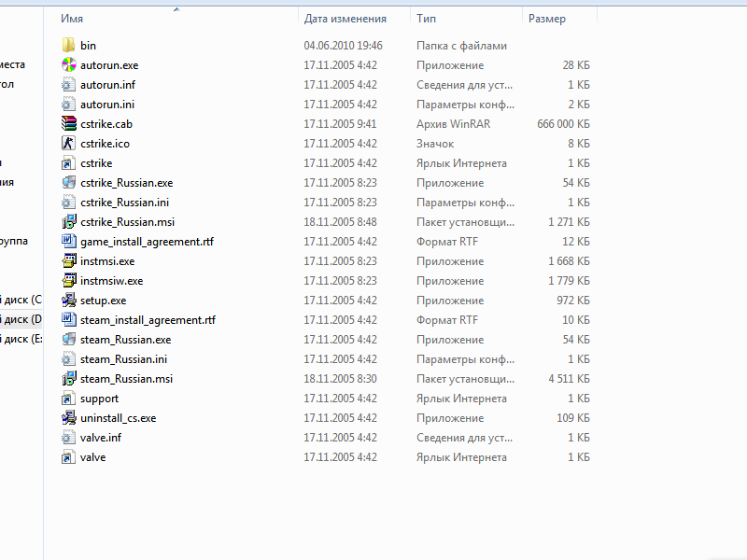The image size is (747, 560).
Task: Sort by the Размер column header
Action: click(547, 19)
